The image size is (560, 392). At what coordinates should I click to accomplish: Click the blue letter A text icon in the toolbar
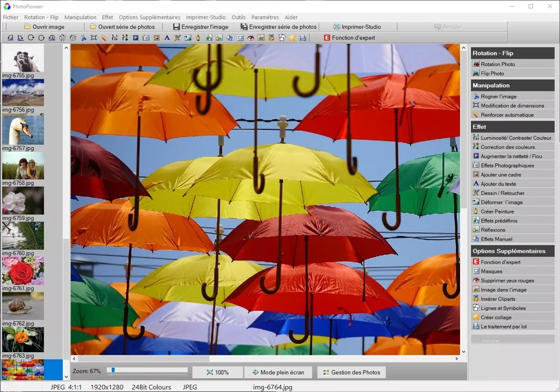pyautogui.click(x=167, y=38)
